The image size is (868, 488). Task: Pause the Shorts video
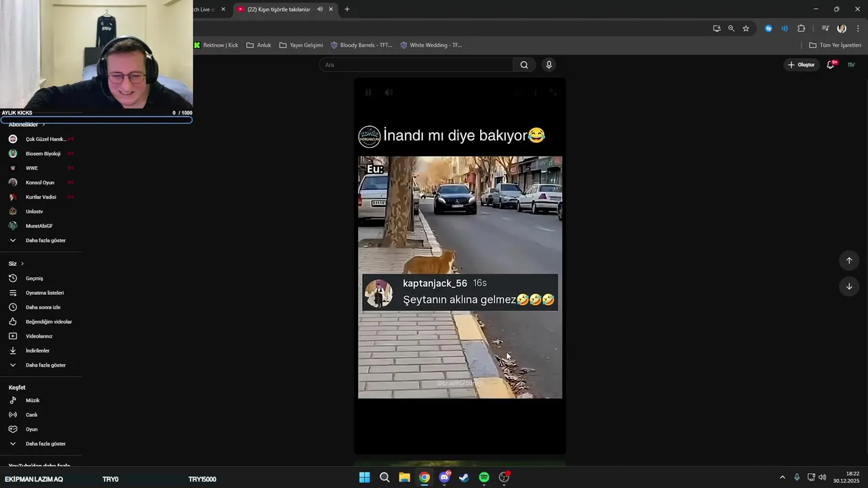pyautogui.click(x=368, y=92)
